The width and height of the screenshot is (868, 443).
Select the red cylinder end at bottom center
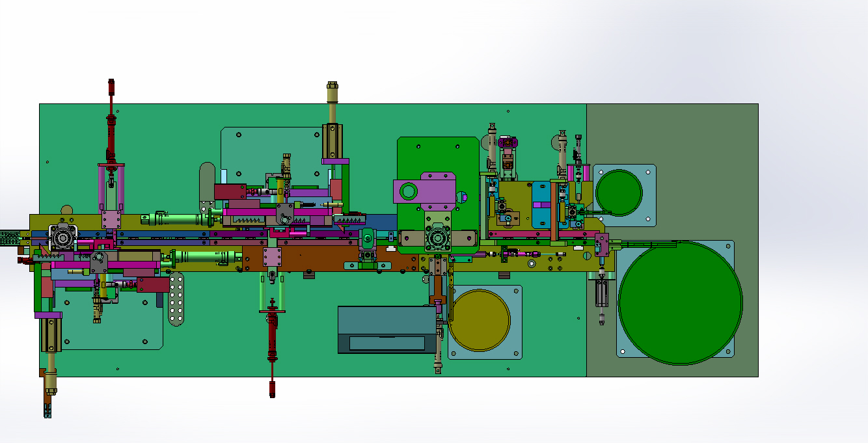point(272,389)
